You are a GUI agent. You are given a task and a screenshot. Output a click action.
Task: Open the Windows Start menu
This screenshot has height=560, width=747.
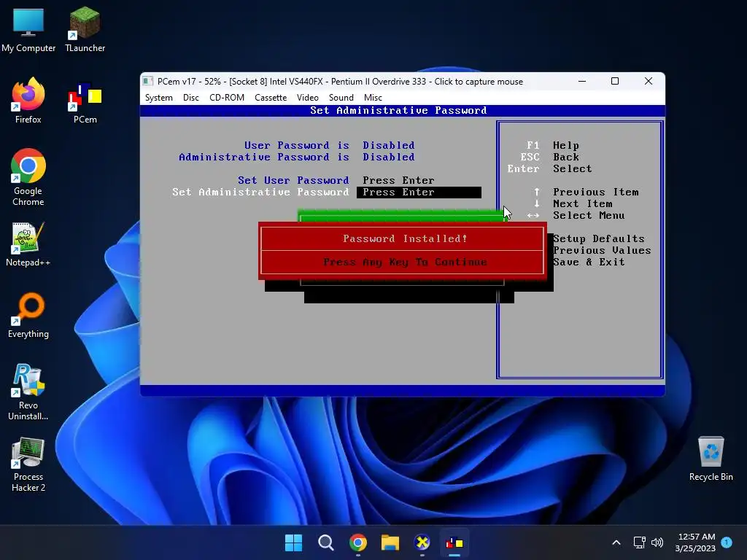point(293,542)
